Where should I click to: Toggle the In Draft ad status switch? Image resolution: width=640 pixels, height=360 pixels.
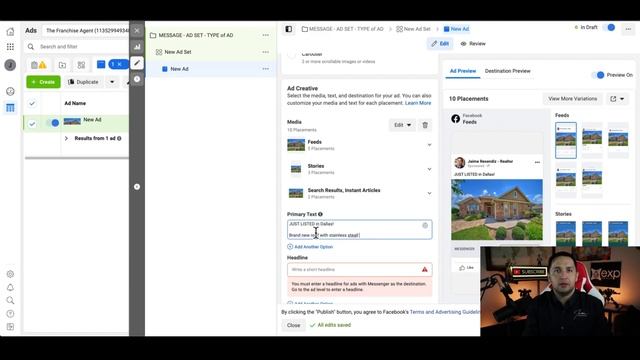[x=609, y=27]
